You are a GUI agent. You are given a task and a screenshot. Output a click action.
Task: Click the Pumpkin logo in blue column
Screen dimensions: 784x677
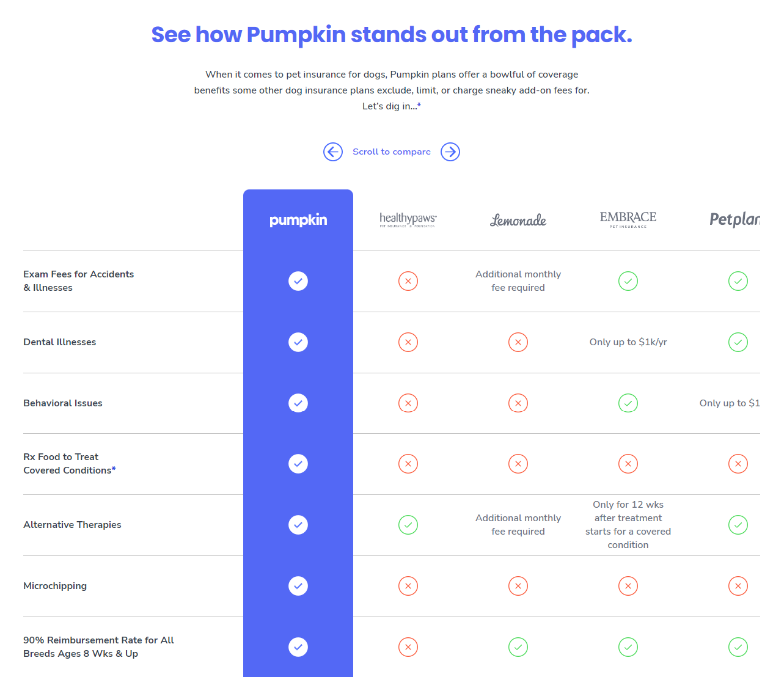coord(298,220)
